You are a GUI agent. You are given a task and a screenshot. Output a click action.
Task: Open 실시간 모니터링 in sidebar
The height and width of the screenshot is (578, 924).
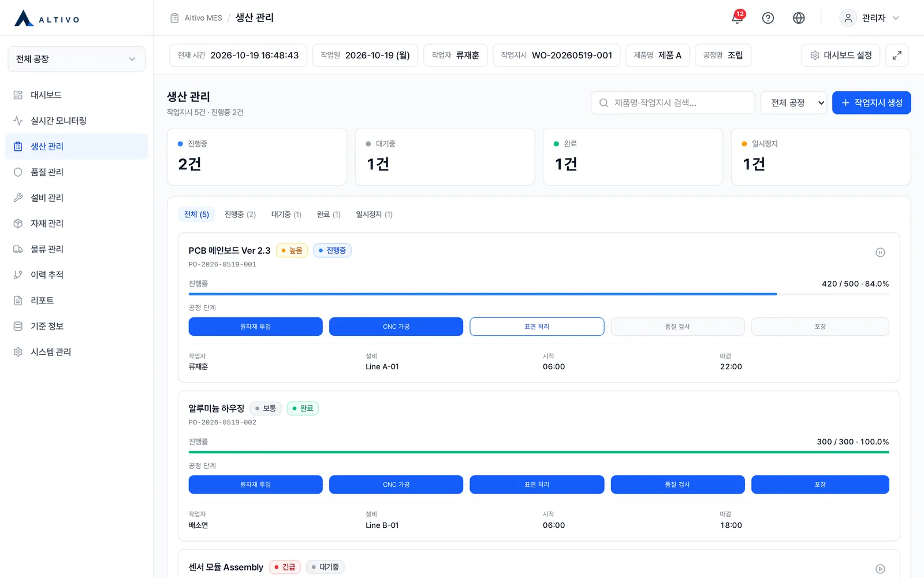point(76,121)
